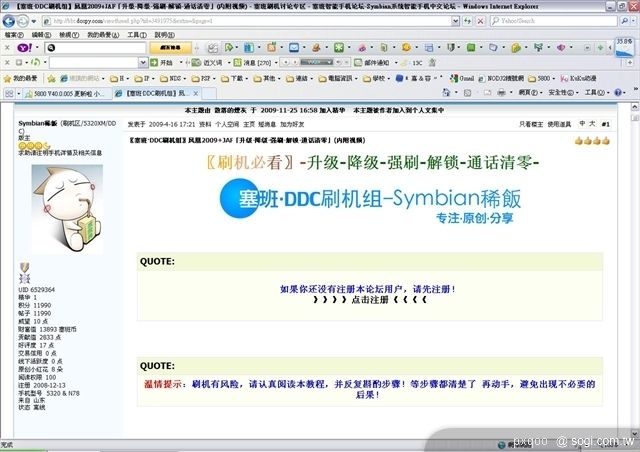This screenshot has height=452, width=640.
Task: Click the 只看楼主 link
Action: click(x=531, y=124)
